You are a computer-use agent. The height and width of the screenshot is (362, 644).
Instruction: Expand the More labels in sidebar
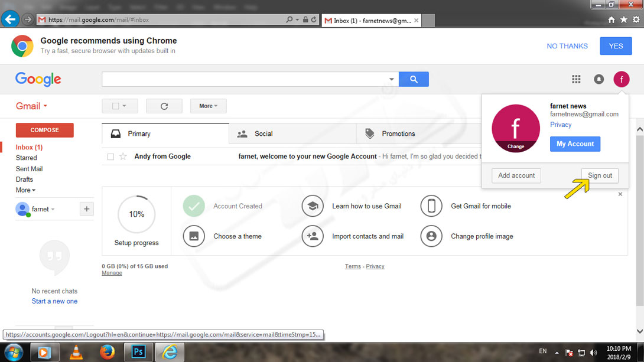[25, 190]
